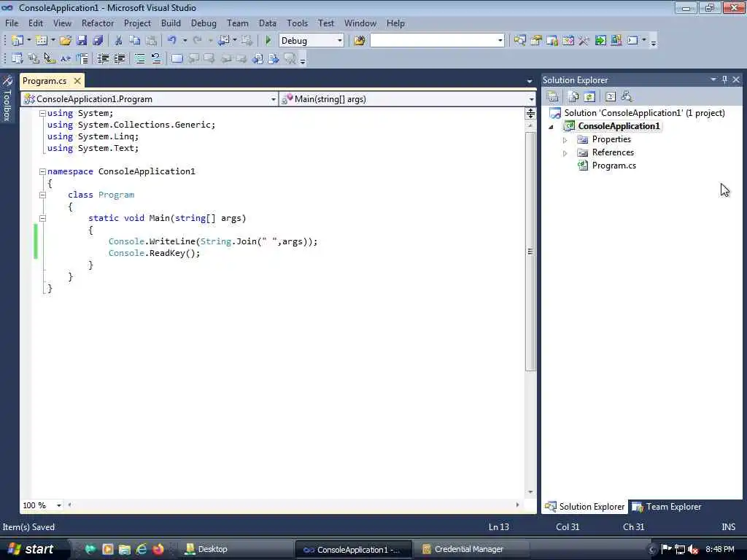Image resolution: width=747 pixels, height=560 pixels.
Task: Click the Save All icon
Action: pos(98,41)
